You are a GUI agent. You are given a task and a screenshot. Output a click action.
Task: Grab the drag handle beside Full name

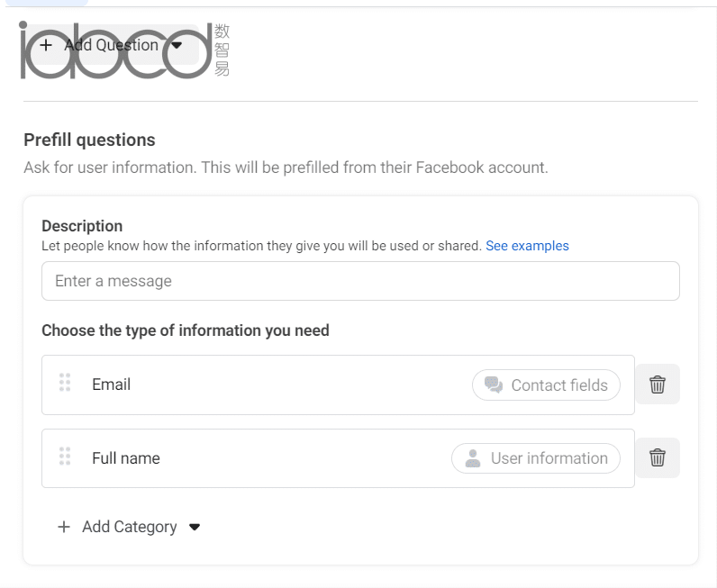(x=65, y=457)
